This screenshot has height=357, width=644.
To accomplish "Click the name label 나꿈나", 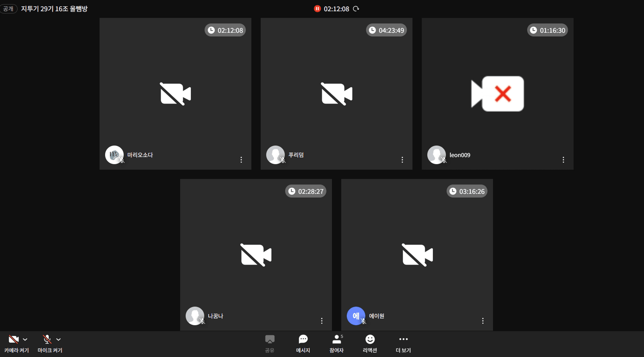I will tap(216, 316).
